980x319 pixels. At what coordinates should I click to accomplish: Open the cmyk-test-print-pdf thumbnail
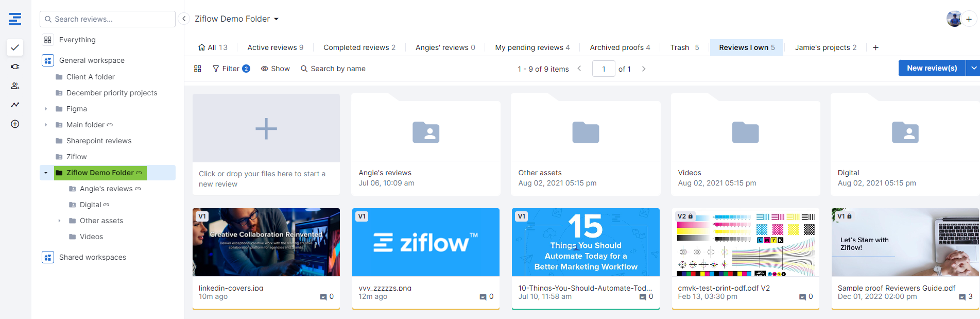(x=745, y=242)
